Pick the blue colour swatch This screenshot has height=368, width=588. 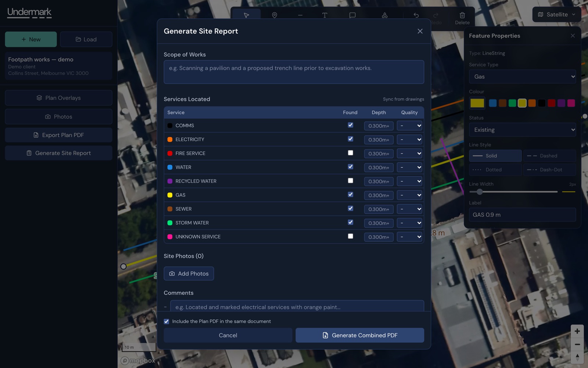[493, 103]
